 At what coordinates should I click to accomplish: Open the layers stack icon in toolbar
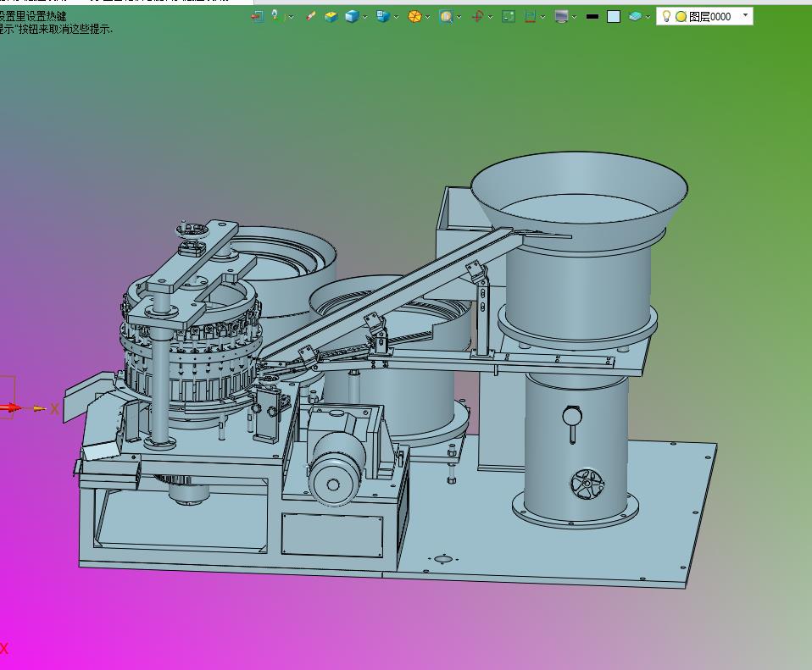[x=635, y=16]
